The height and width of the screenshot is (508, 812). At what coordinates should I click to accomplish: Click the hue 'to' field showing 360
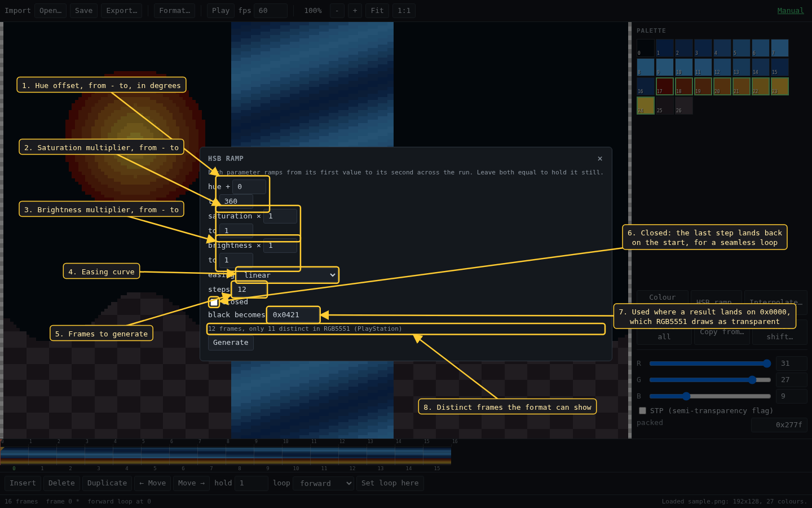click(236, 202)
